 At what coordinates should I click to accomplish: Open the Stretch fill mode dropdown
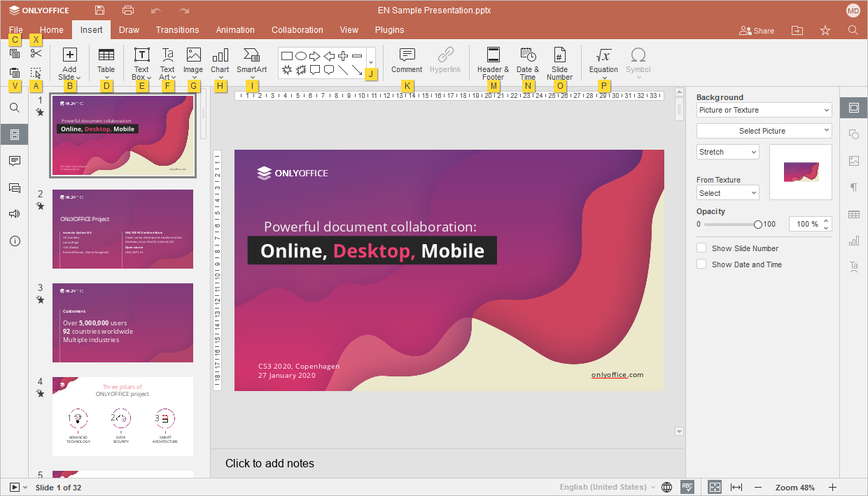click(x=727, y=152)
